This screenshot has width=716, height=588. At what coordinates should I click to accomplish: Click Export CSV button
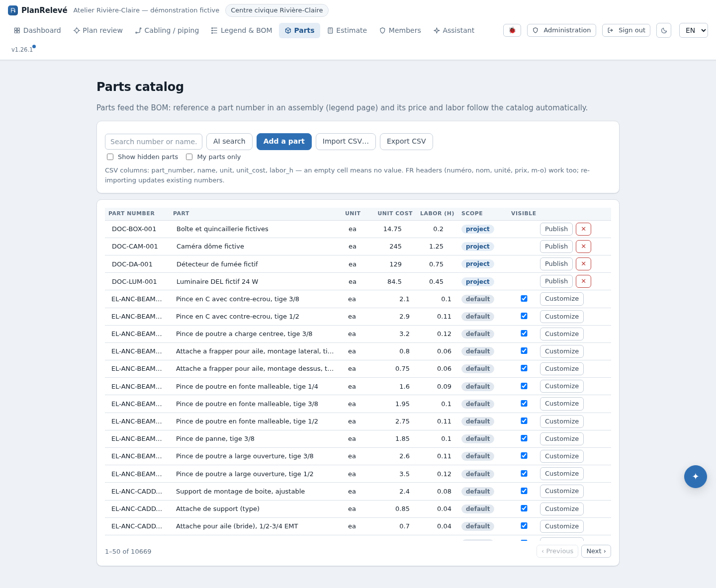click(x=406, y=142)
